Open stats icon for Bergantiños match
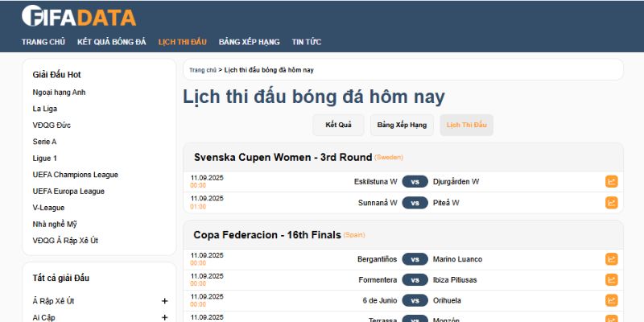 pos(611,259)
